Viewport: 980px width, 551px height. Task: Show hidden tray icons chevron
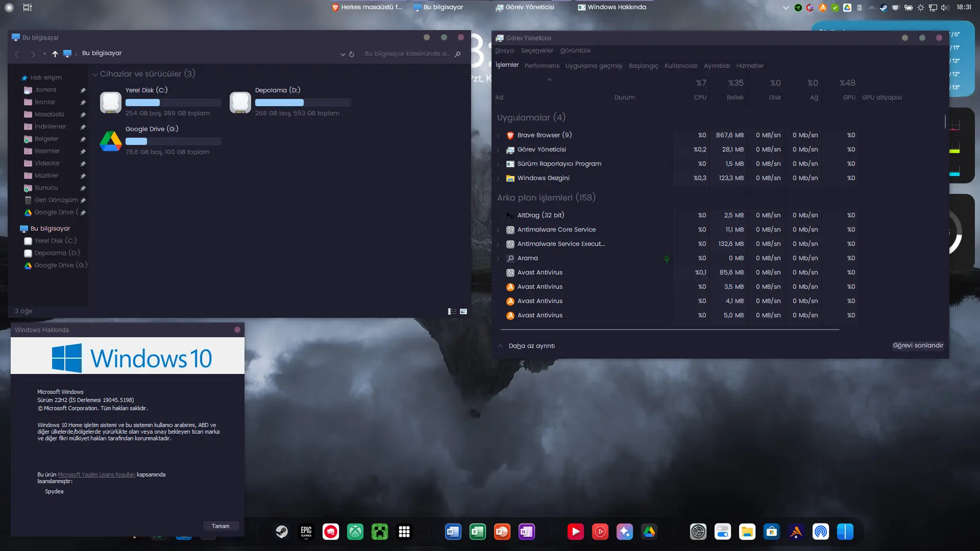click(786, 8)
